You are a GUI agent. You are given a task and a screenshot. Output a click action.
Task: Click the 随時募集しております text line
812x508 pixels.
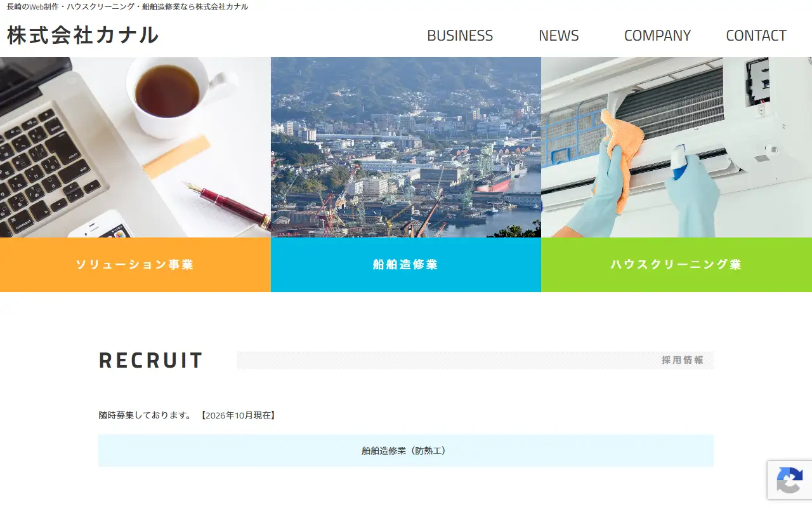click(x=187, y=415)
